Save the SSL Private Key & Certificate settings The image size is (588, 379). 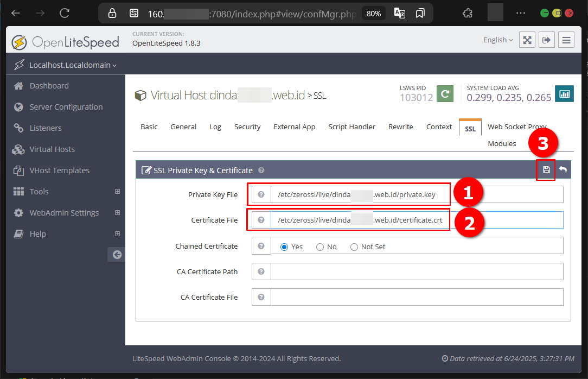tap(546, 169)
